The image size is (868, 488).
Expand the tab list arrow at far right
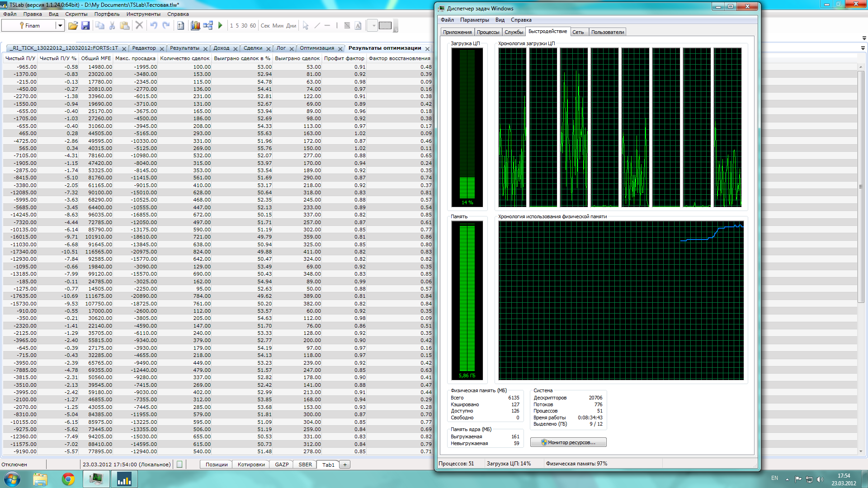[x=863, y=48]
